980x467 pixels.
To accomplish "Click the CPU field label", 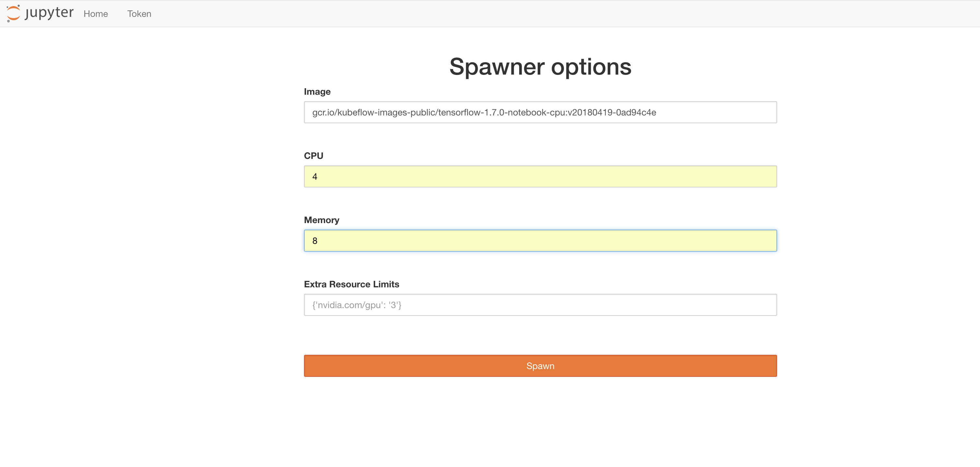I will point(313,156).
